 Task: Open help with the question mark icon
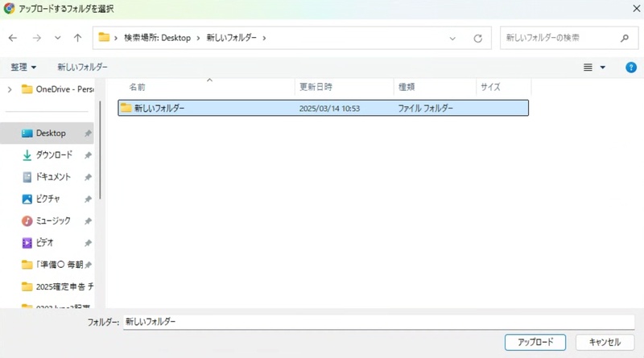click(x=631, y=68)
